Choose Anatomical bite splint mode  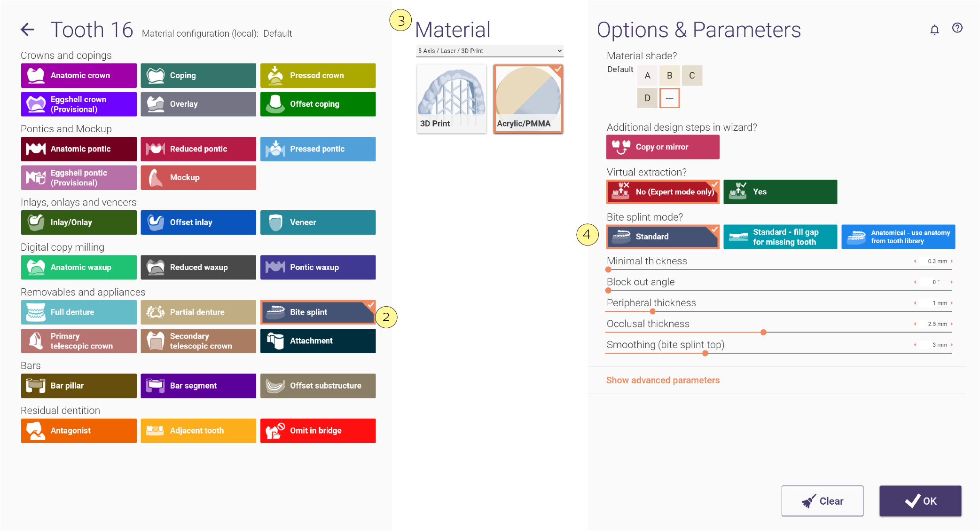[898, 237]
